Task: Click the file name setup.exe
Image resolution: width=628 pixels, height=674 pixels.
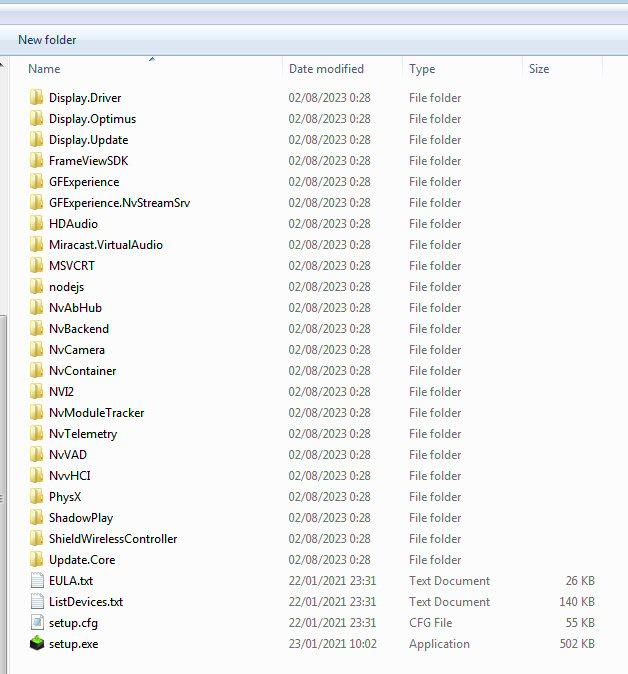Action: point(74,644)
